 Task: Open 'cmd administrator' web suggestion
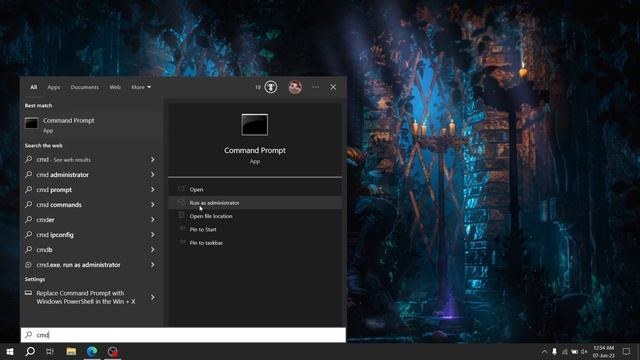click(62, 175)
